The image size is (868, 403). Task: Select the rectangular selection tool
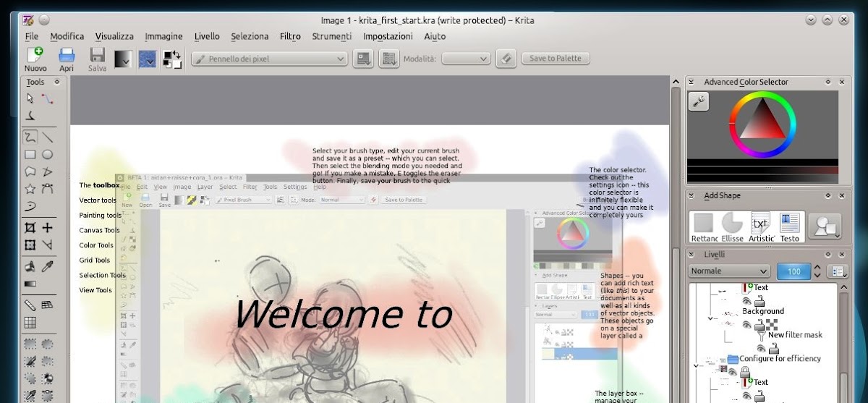[x=30, y=344]
